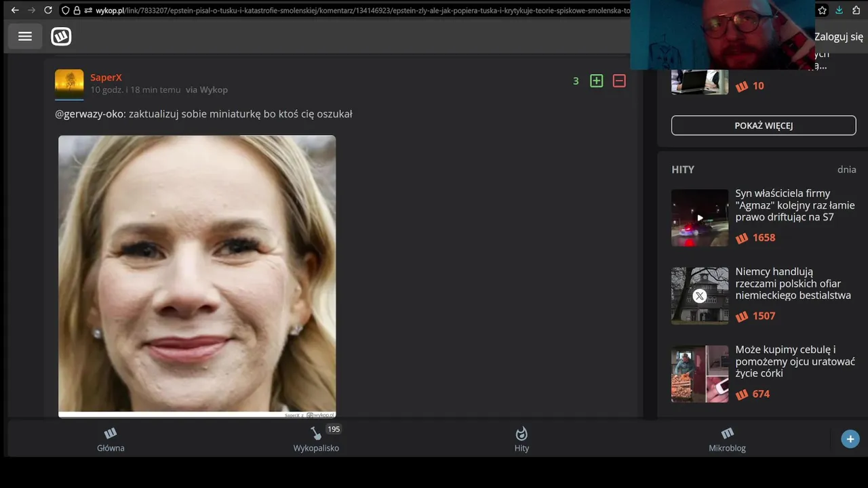Open Może kupimy cebulę article thumbnail
868x488 pixels.
click(700, 374)
